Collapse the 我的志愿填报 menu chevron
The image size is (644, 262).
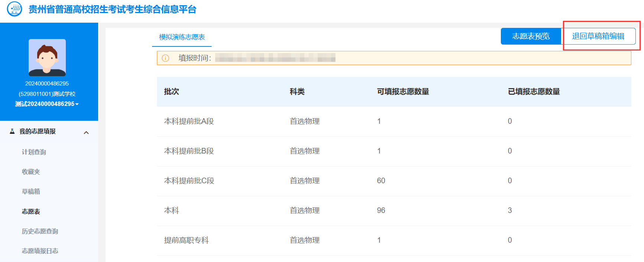[x=86, y=133]
